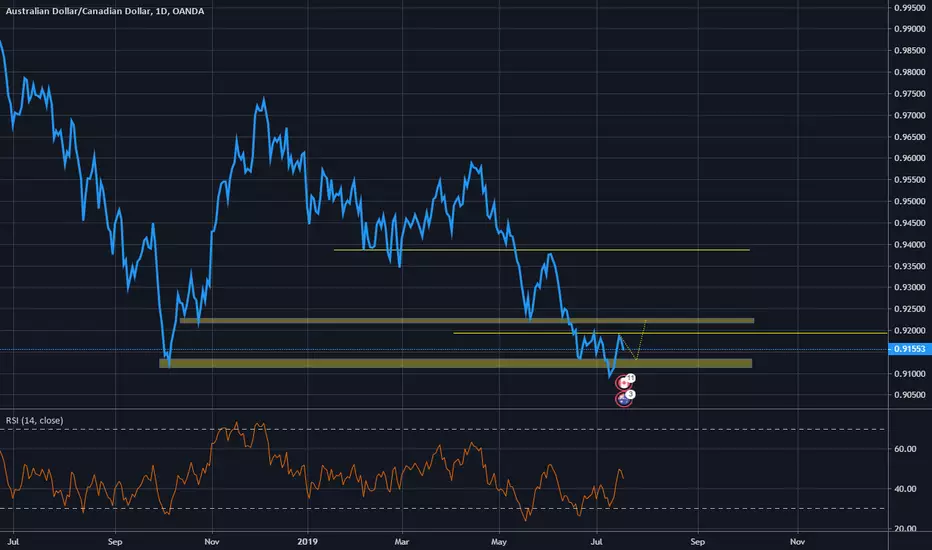Click the Mar time axis label

(x=402, y=542)
